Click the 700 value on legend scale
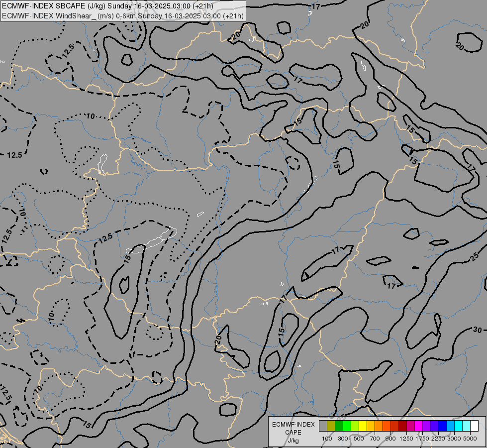 click(375, 439)
